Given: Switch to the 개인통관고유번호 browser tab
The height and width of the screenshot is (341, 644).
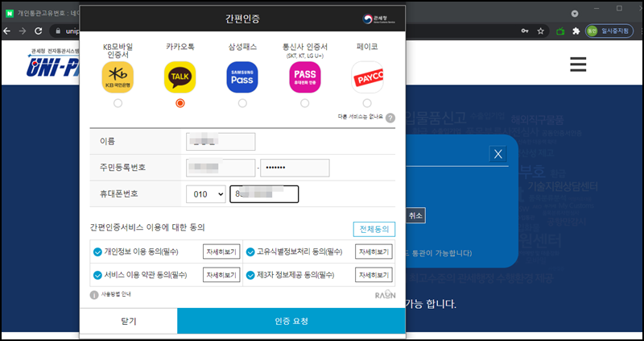Looking at the screenshot, I should (x=43, y=13).
